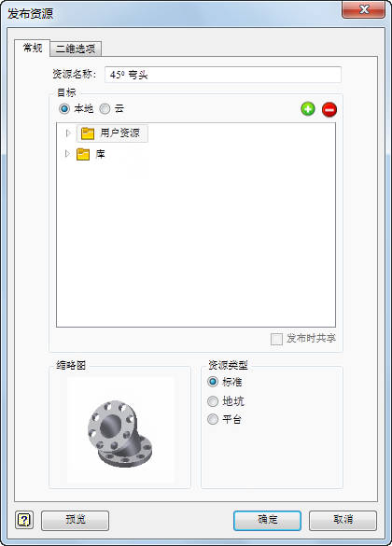Viewport: 392px width, 546px height.
Task: Select the 用户资源 folder icon
Action: [88, 133]
